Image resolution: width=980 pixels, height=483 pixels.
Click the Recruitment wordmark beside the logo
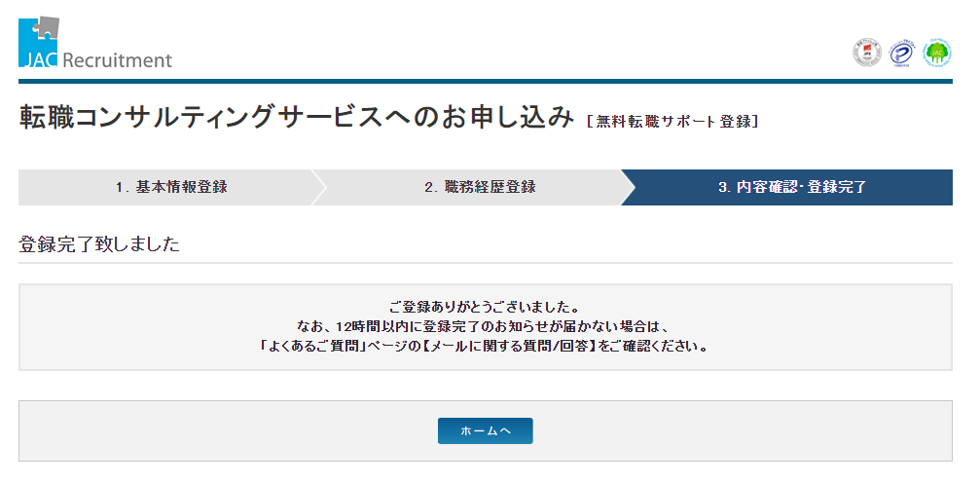[x=118, y=60]
